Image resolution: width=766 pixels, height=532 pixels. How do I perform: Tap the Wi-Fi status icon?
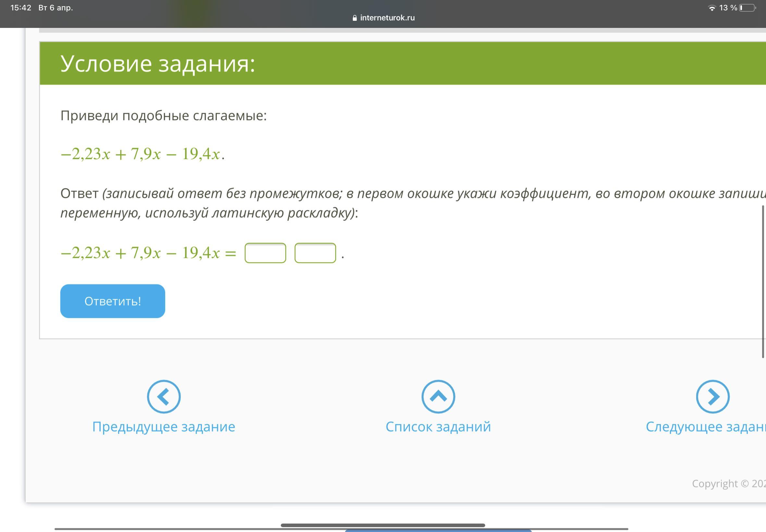712,8
